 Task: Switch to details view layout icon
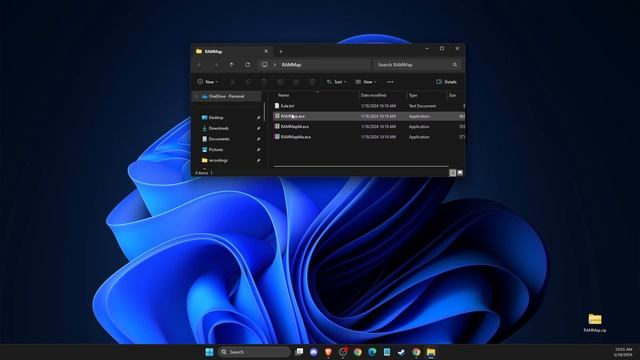click(452, 173)
